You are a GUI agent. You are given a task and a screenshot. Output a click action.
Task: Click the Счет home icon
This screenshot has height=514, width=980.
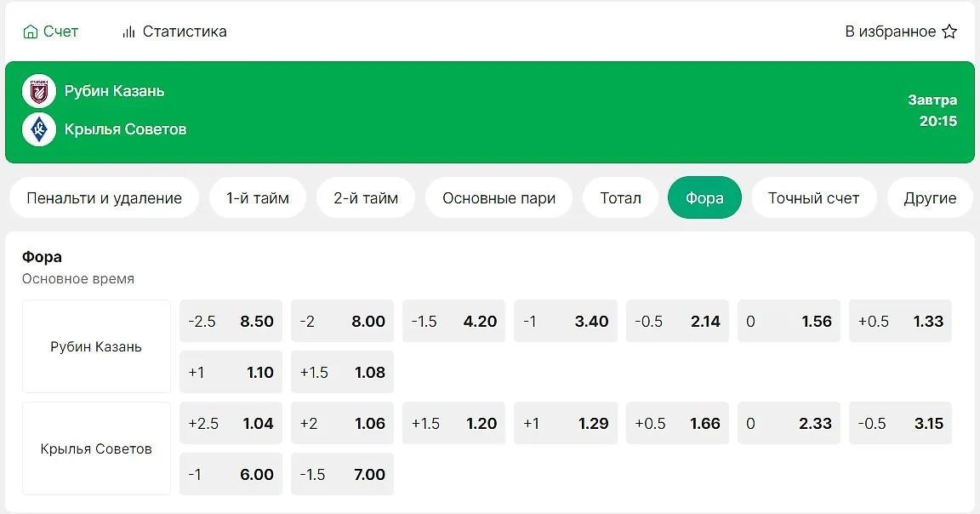(x=30, y=31)
